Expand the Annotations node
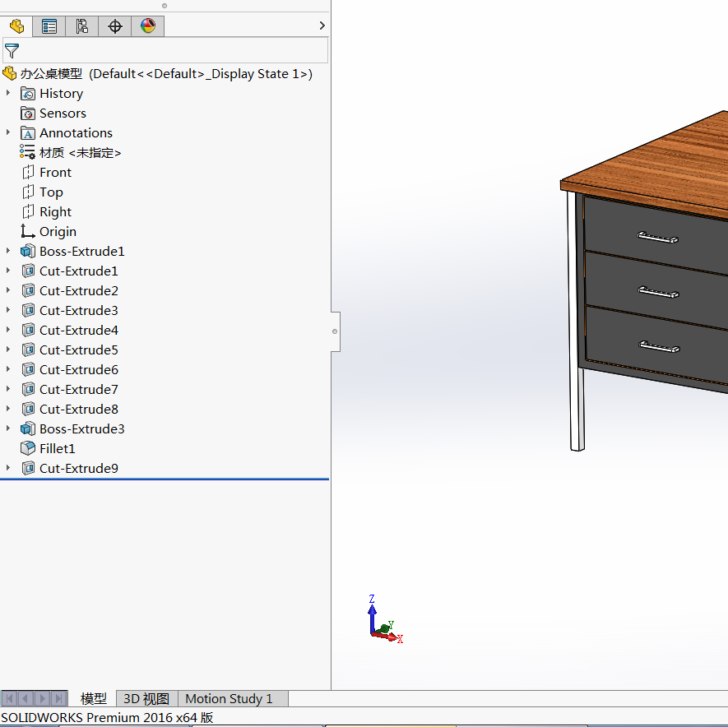This screenshot has width=728, height=727. (8, 132)
